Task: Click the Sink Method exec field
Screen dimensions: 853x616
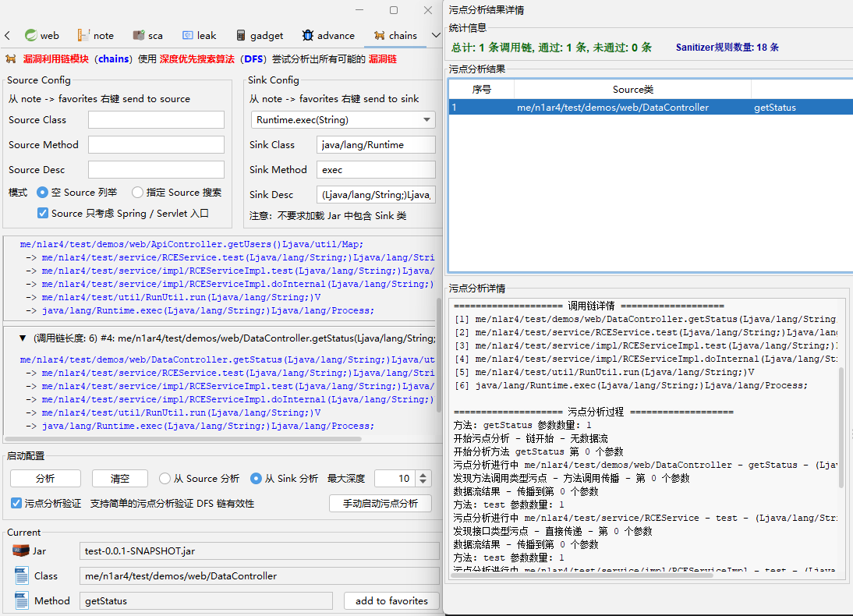Action: (376, 170)
